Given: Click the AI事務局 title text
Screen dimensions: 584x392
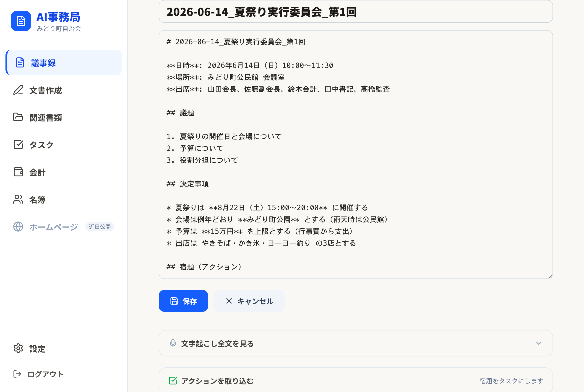Looking at the screenshot, I should (x=58, y=17).
